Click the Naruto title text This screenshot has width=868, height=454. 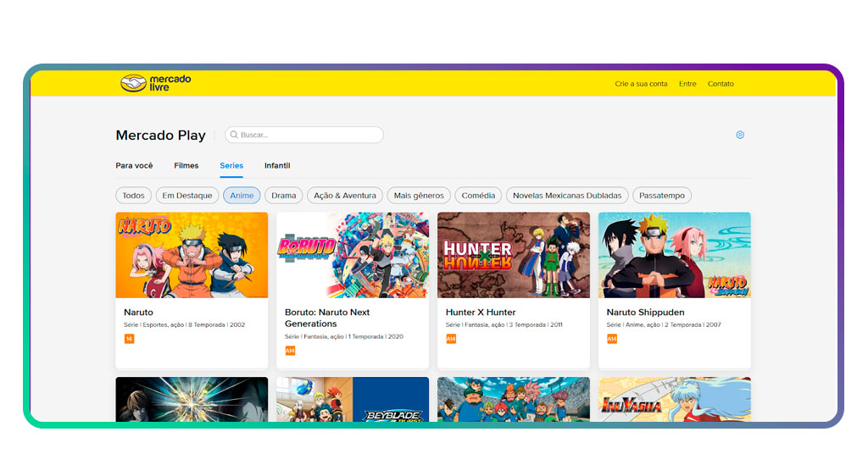click(x=138, y=313)
